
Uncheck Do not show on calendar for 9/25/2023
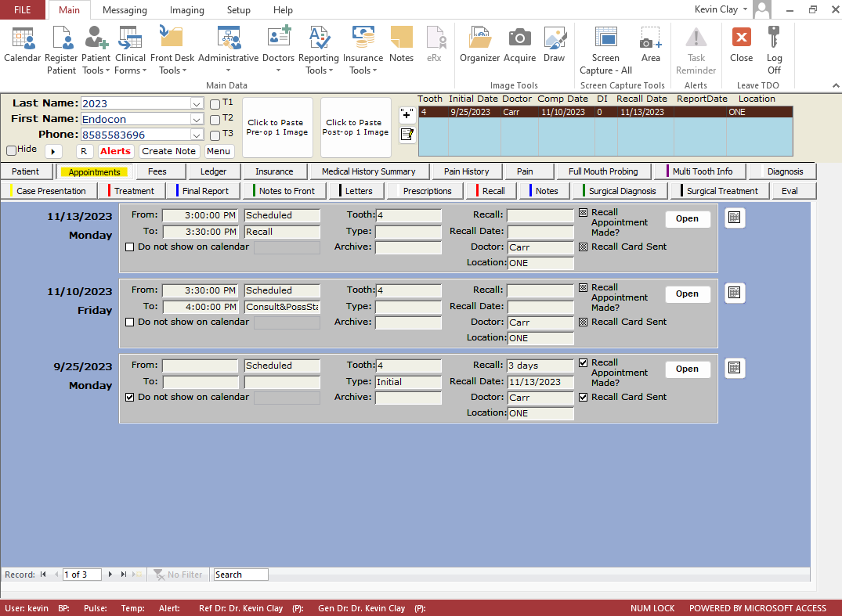click(130, 398)
